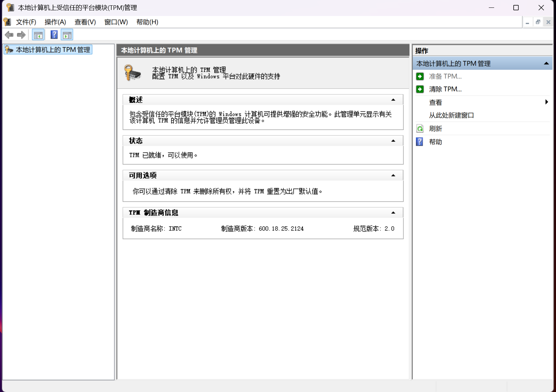The image size is (556, 392).
Task: Click 查看 in the actions pane
Action: tap(435, 103)
